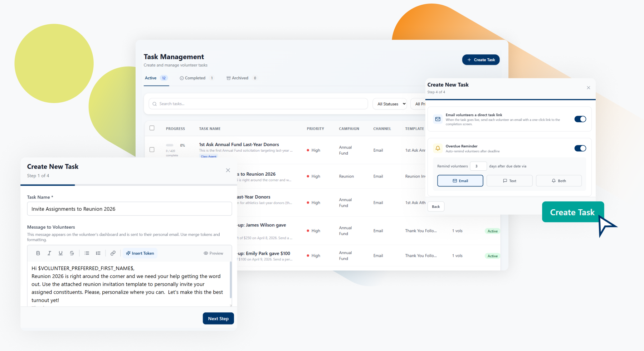Image resolution: width=644 pixels, height=351 pixels.
Task: Toggle the Overdue Reminder switch
Action: pyautogui.click(x=580, y=148)
